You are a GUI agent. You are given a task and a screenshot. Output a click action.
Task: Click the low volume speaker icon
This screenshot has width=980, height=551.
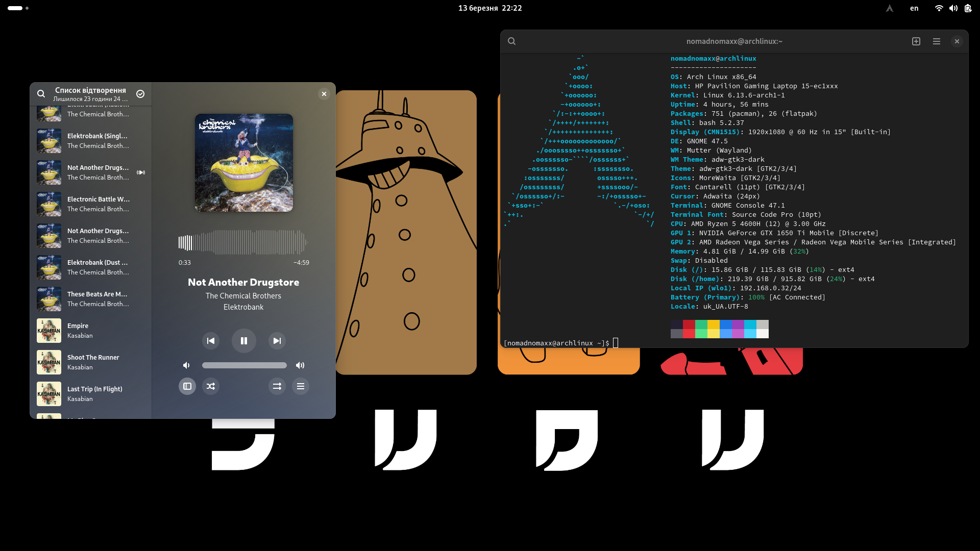tap(186, 365)
